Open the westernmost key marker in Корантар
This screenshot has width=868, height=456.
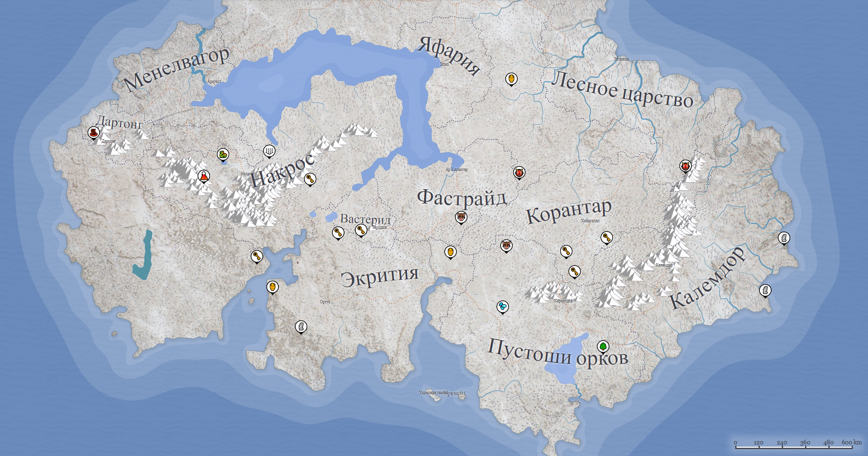click(x=566, y=252)
